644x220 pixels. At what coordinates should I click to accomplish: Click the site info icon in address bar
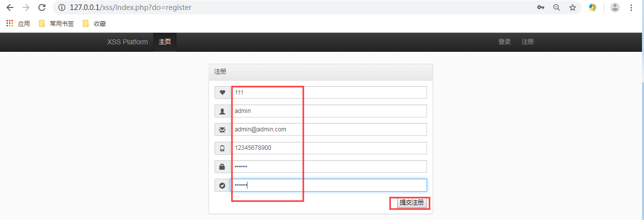coord(62,7)
